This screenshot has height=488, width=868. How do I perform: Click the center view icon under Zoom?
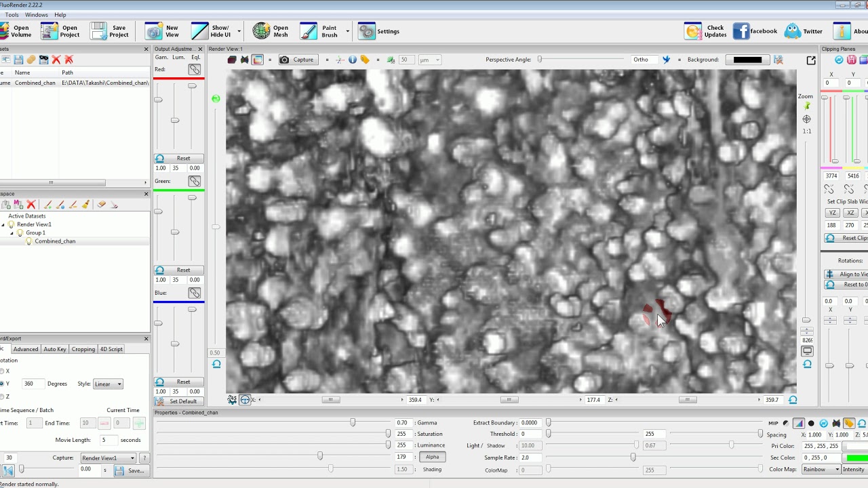click(x=806, y=119)
